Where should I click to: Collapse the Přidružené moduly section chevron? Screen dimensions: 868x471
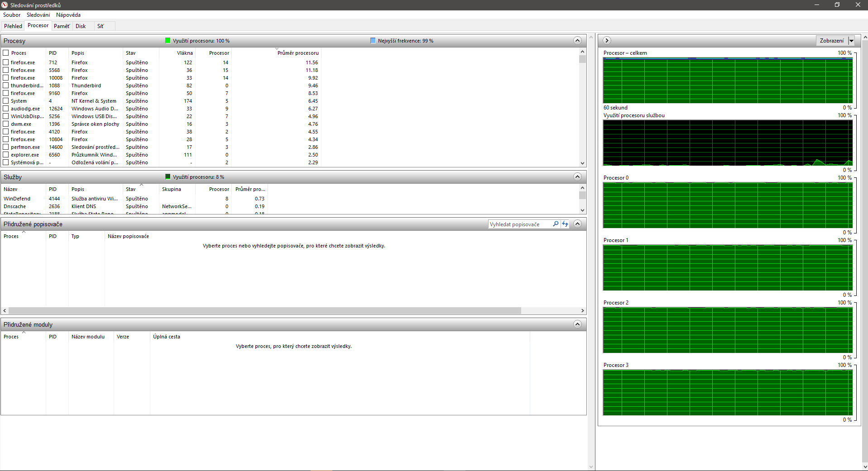(577, 324)
